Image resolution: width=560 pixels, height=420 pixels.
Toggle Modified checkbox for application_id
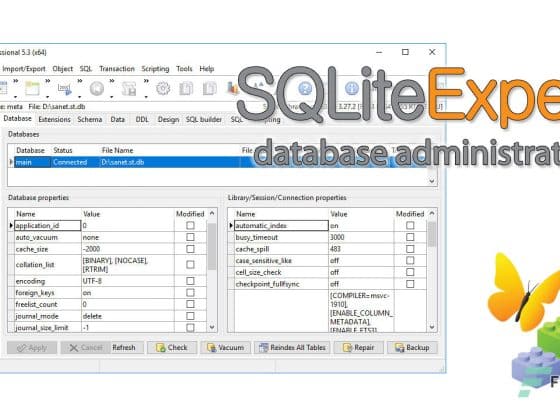click(190, 225)
